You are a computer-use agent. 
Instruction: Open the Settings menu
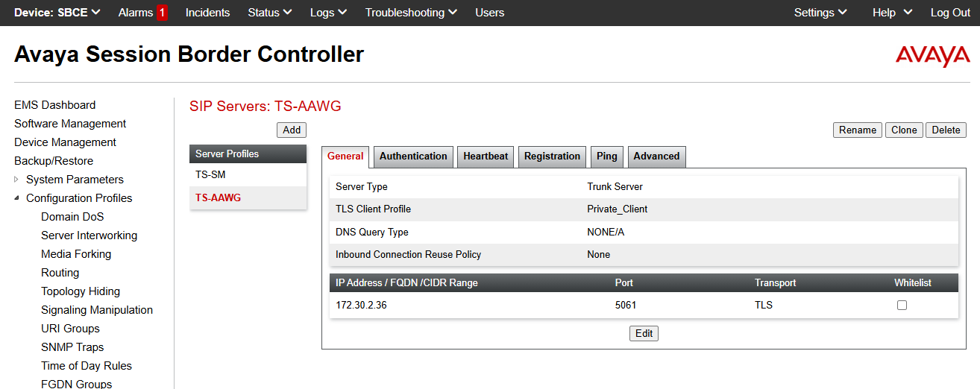(820, 13)
